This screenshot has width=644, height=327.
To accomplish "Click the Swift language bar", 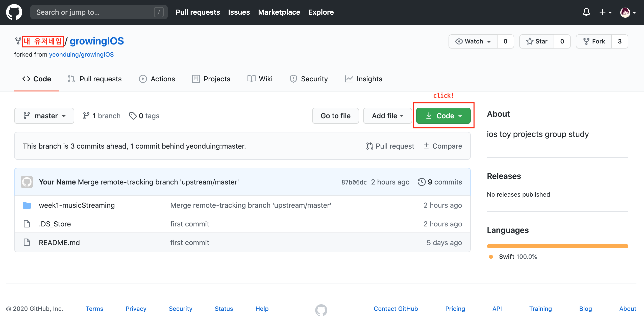I will pyautogui.click(x=557, y=246).
